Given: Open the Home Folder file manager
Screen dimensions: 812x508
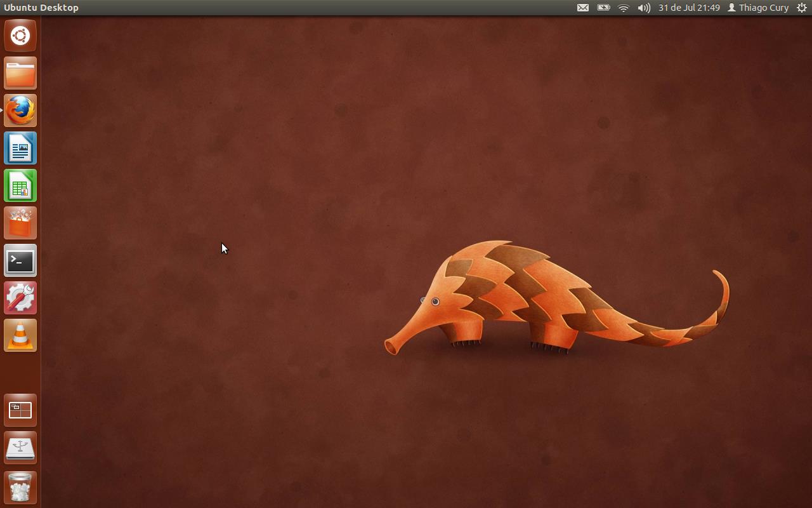Looking at the screenshot, I should click(x=20, y=73).
